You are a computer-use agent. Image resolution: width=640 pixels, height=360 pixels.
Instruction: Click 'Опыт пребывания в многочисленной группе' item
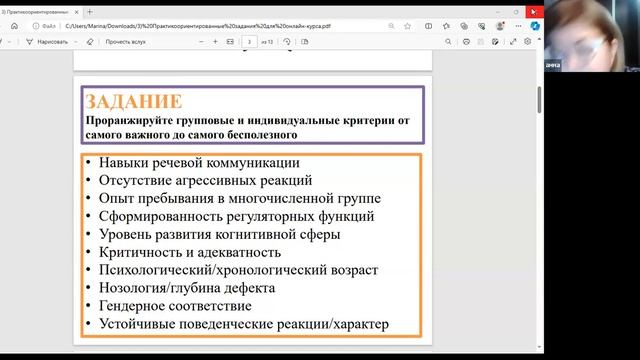point(240,198)
